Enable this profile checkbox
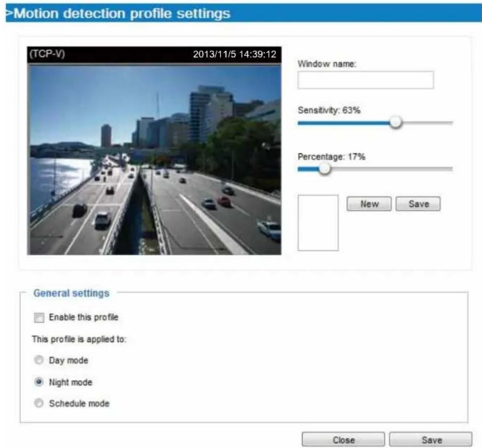Screen dimensions: 482x448 click(x=39, y=317)
